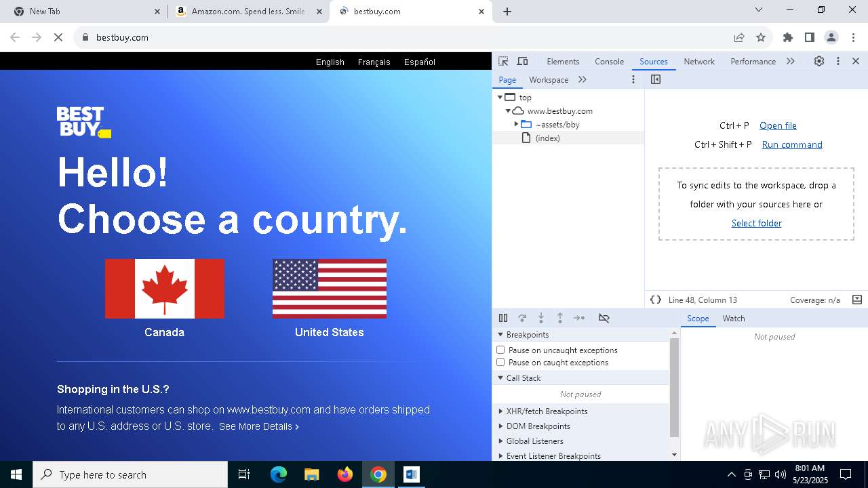Viewport: 868px width, 488px height.
Task: Click the browser forward arrow
Action: coord(37,37)
